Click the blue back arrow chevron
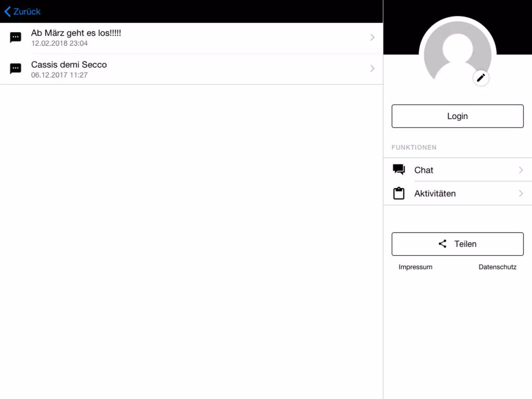 click(8, 12)
